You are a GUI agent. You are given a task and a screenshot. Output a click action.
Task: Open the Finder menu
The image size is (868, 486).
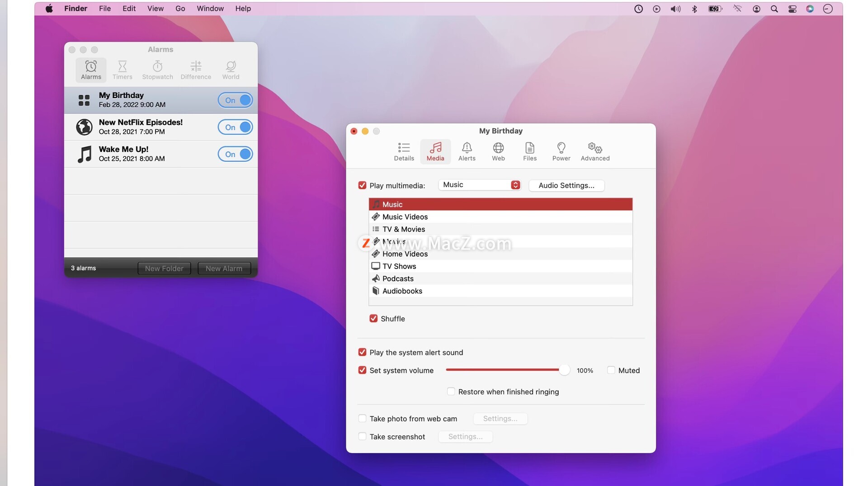click(75, 9)
